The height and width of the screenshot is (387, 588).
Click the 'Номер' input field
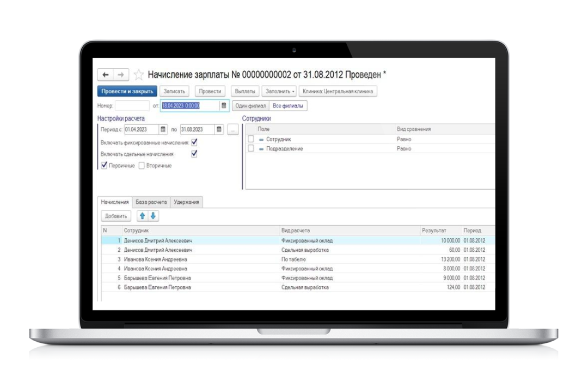[132, 106]
